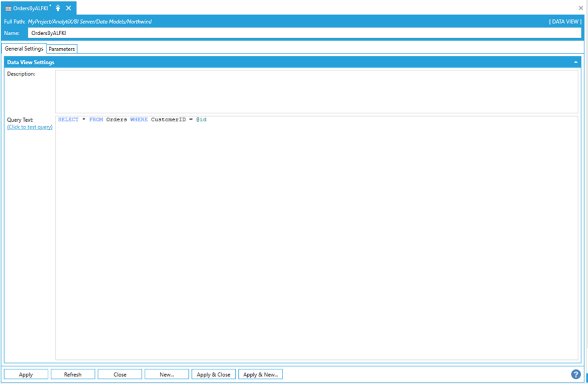This screenshot has height=384, width=588.
Task: Click the X at the window's top-right corner
Action: click(581, 8)
